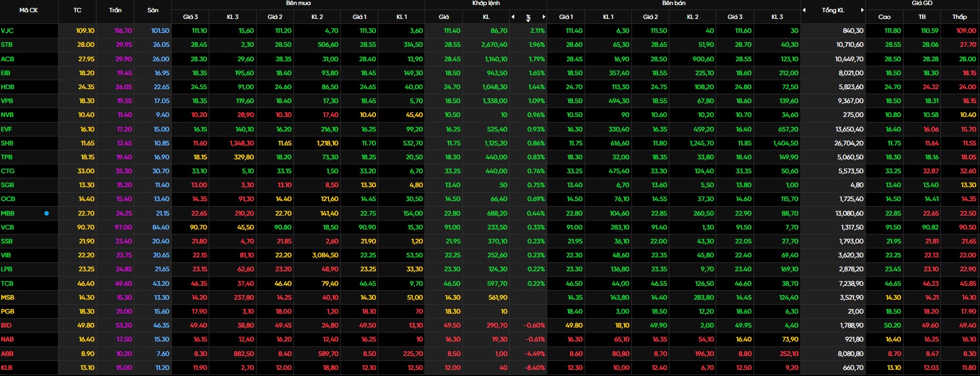The image size is (980, 376).
Task: Select the ABB ticker symbol
Action: pyautogui.click(x=7, y=354)
